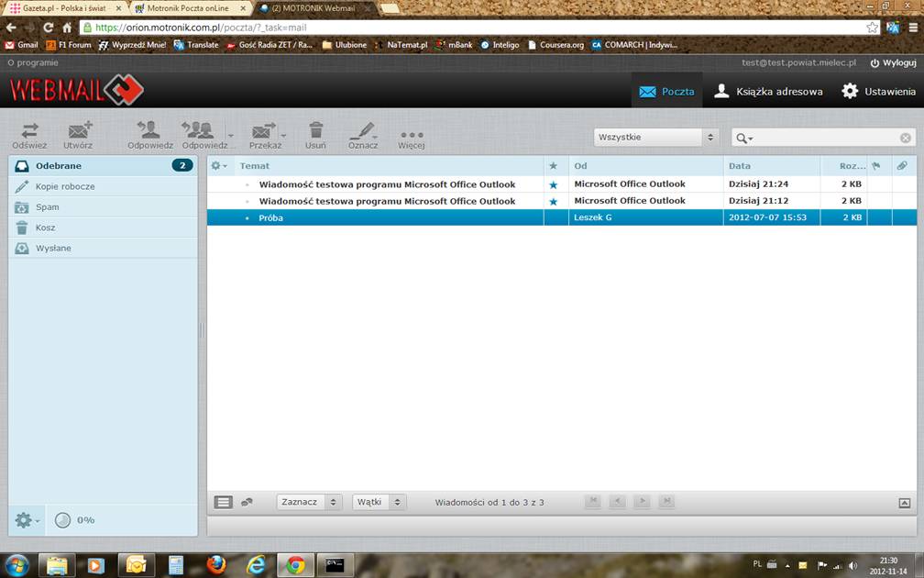Open the Kosz trash folder
The image size is (924, 578).
point(46,228)
